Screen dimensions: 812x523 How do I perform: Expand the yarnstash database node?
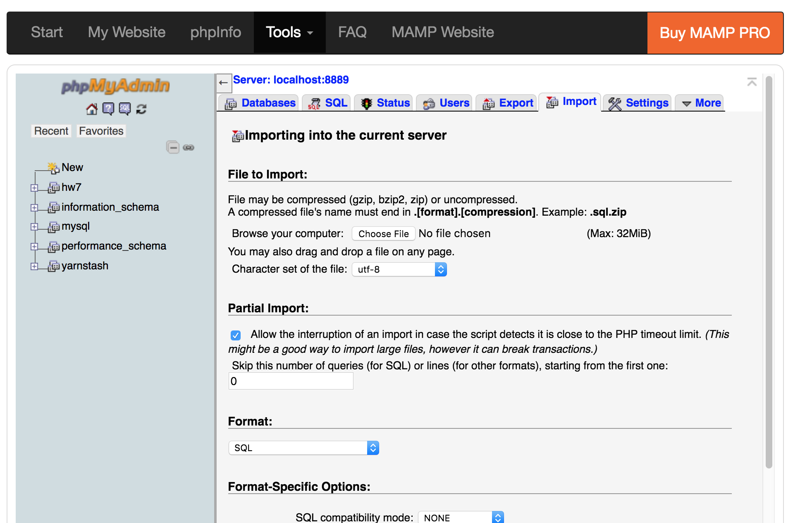click(x=34, y=266)
